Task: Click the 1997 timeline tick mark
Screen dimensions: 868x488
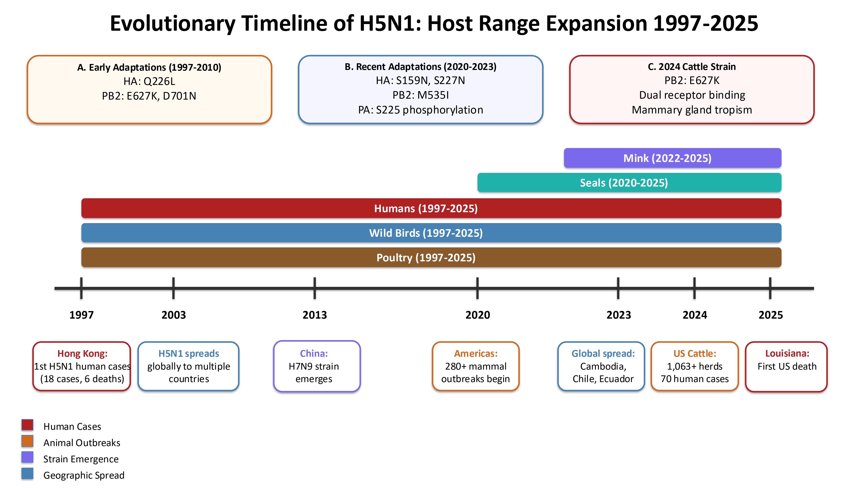Action: point(81,288)
